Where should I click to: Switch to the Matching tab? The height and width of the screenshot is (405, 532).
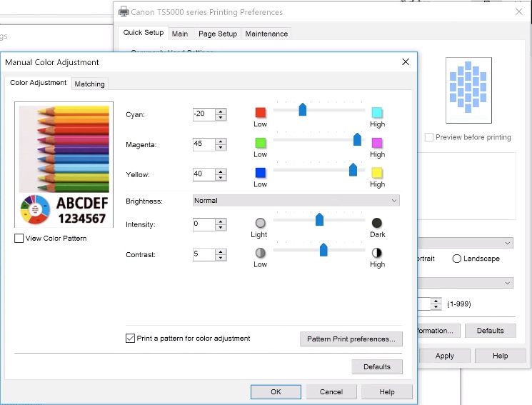point(89,84)
